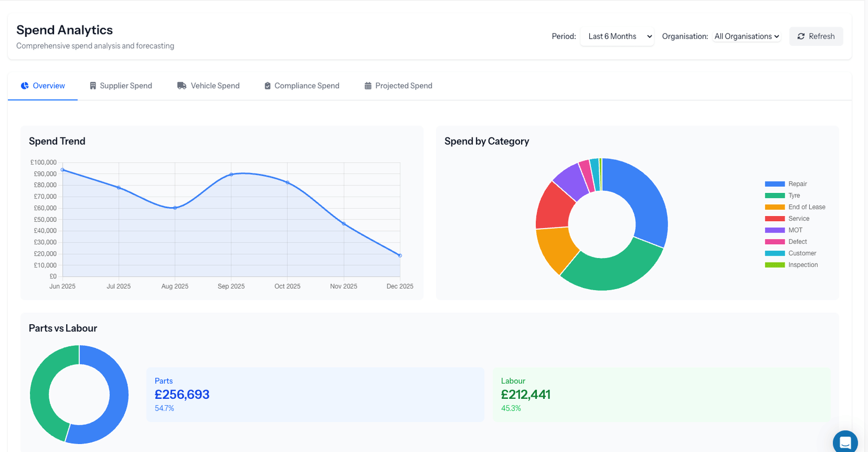Click the refresh arrows icon in Refresh button
This screenshot has height=452, width=868.
click(x=801, y=36)
